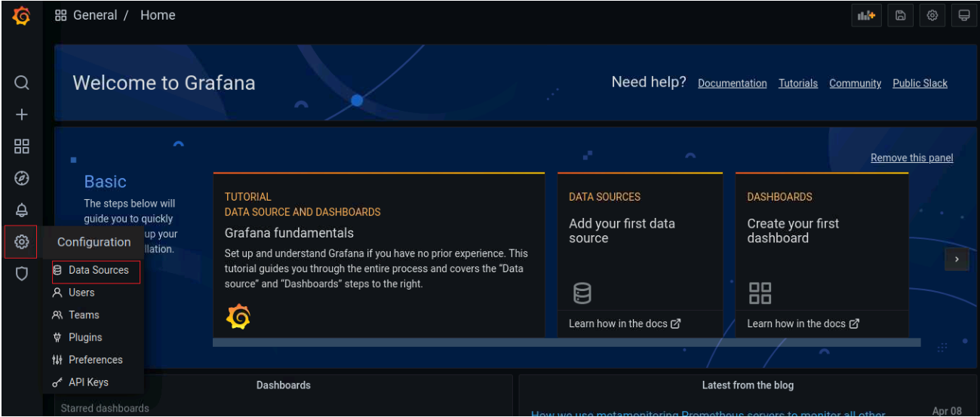This screenshot has width=980, height=417.
Task: Open the Documentation link
Action: click(x=732, y=84)
